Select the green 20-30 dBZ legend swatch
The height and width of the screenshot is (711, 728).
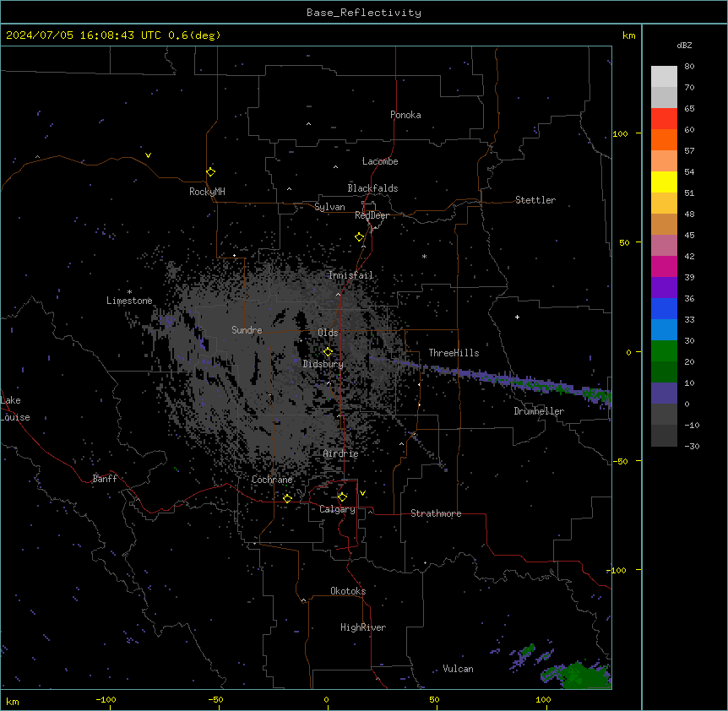[664, 351]
